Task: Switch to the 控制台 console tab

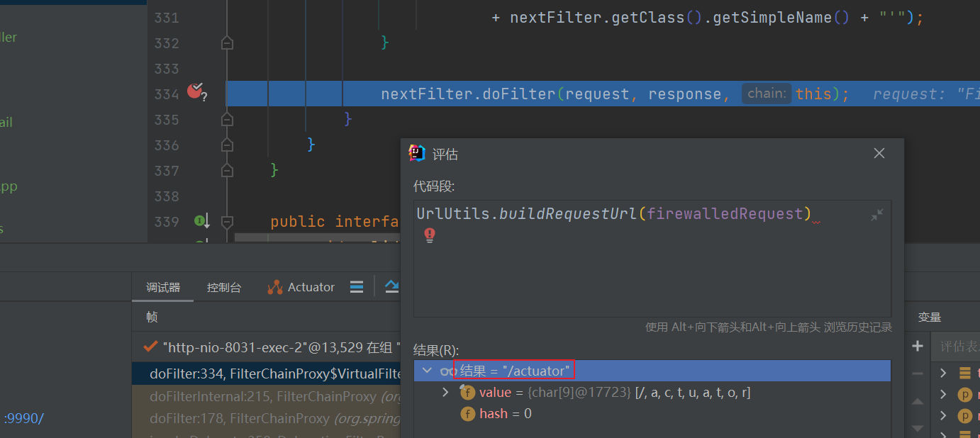Action: (x=224, y=287)
